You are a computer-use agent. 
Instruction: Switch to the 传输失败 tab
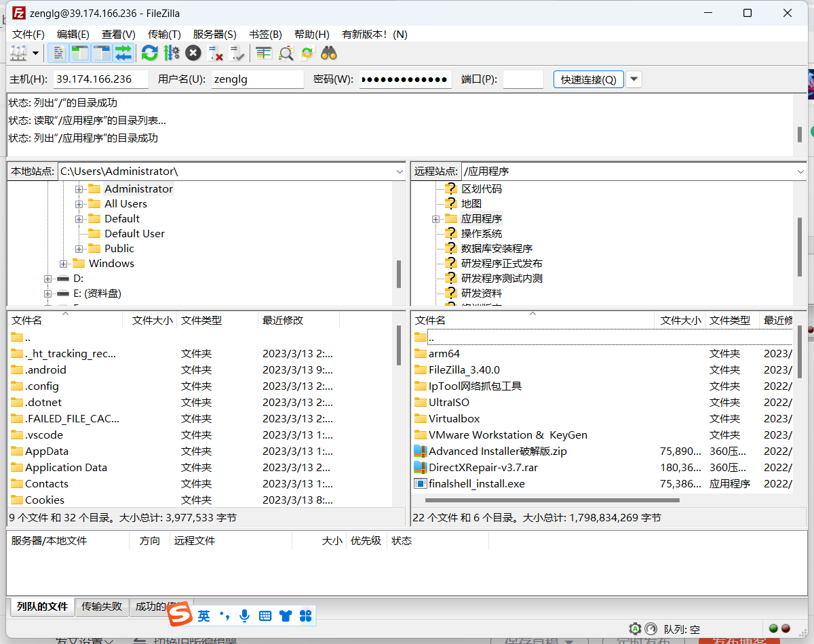tap(102, 607)
